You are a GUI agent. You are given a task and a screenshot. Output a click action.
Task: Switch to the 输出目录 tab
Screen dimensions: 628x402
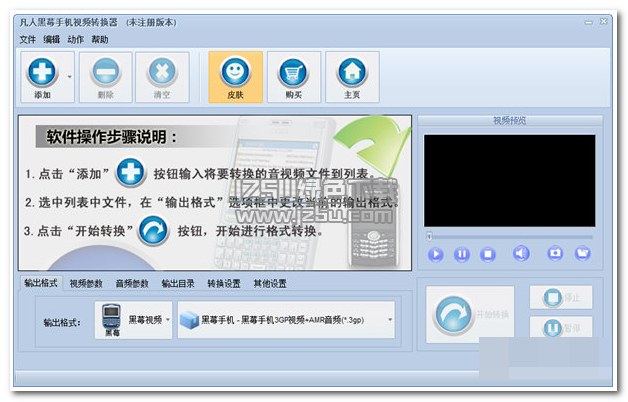point(178,283)
